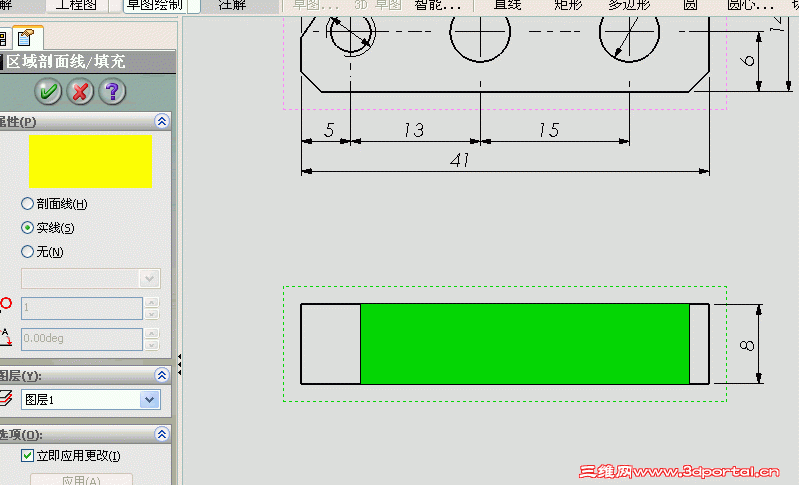The width and height of the screenshot is (799, 485).
Task: Select the 无(N) none option
Action: pyautogui.click(x=42, y=252)
